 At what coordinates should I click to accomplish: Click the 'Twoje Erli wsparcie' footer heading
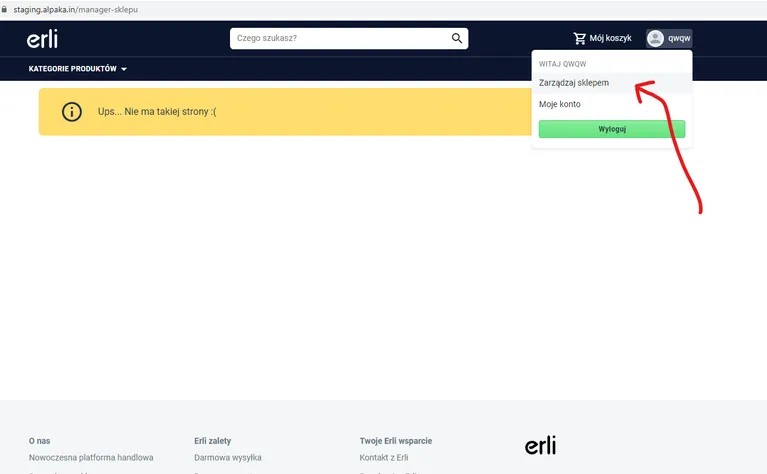tap(396, 441)
